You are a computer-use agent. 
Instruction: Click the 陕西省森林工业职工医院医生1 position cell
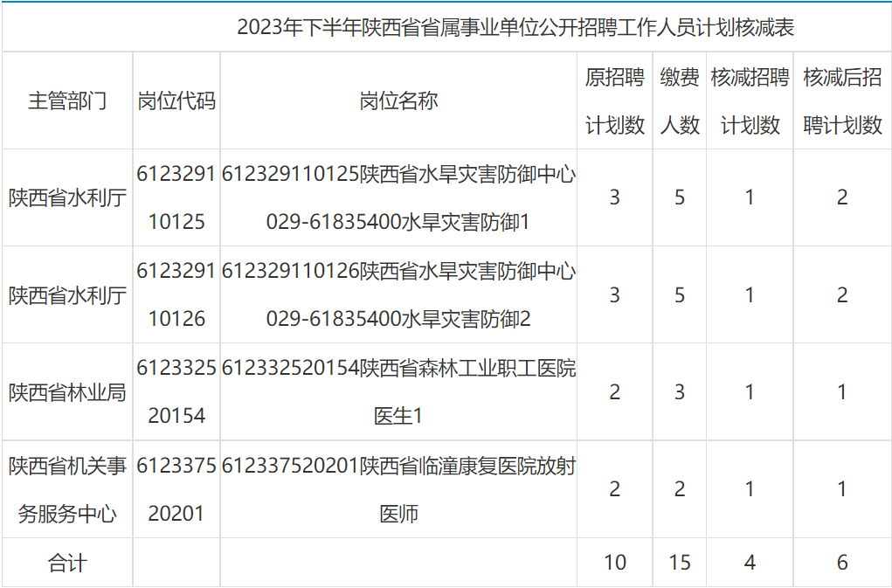click(x=398, y=392)
